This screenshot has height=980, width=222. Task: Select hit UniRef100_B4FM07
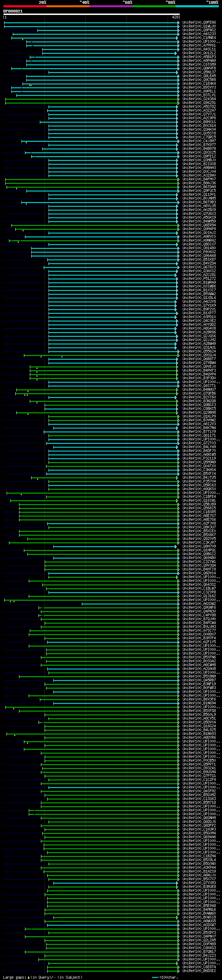pos(199,179)
